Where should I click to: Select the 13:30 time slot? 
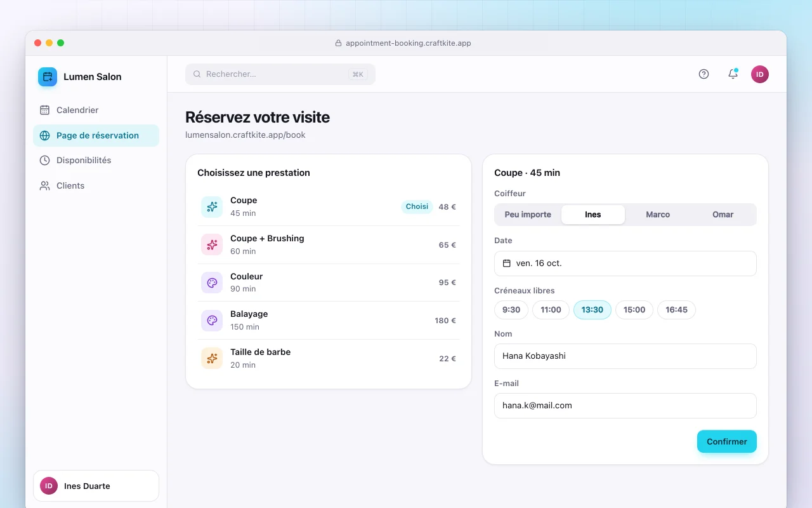tap(593, 310)
